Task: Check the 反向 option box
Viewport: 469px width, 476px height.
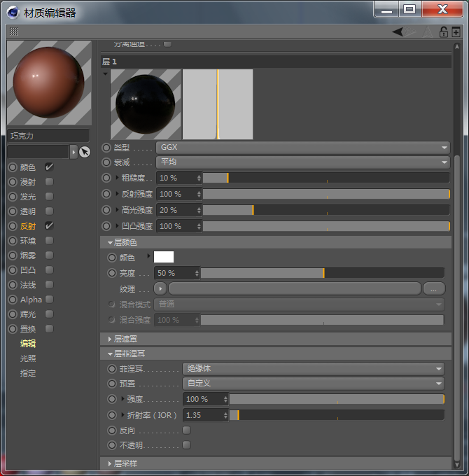Action: (186, 430)
